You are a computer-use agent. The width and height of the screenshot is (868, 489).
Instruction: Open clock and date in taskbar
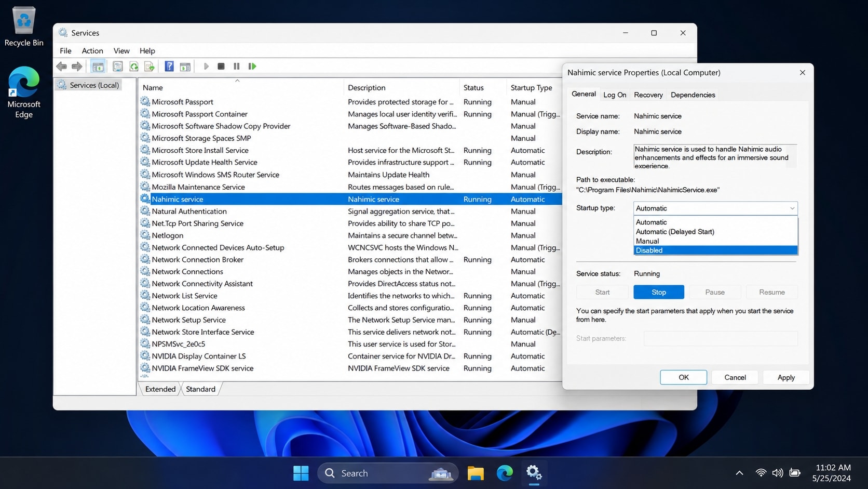point(833,473)
